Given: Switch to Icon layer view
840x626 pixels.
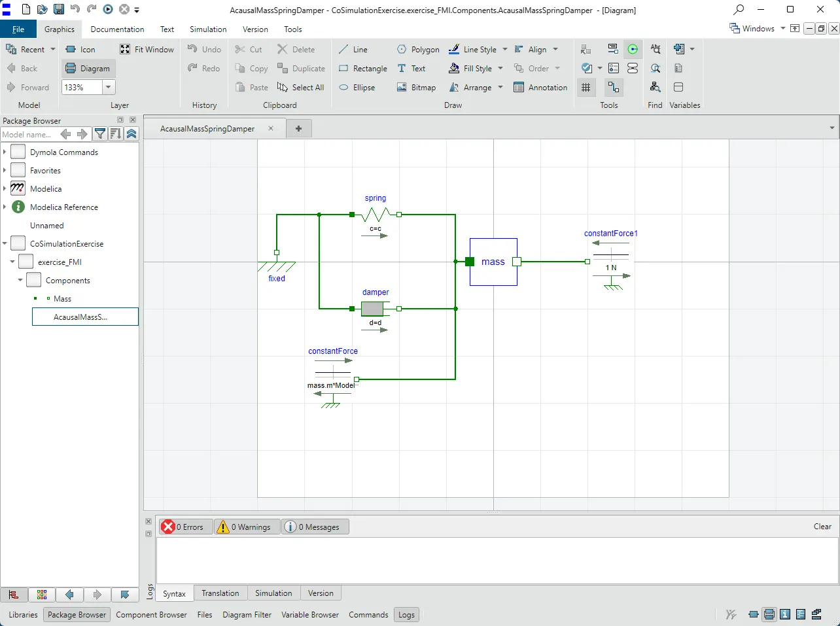Looking at the screenshot, I should tap(80, 49).
